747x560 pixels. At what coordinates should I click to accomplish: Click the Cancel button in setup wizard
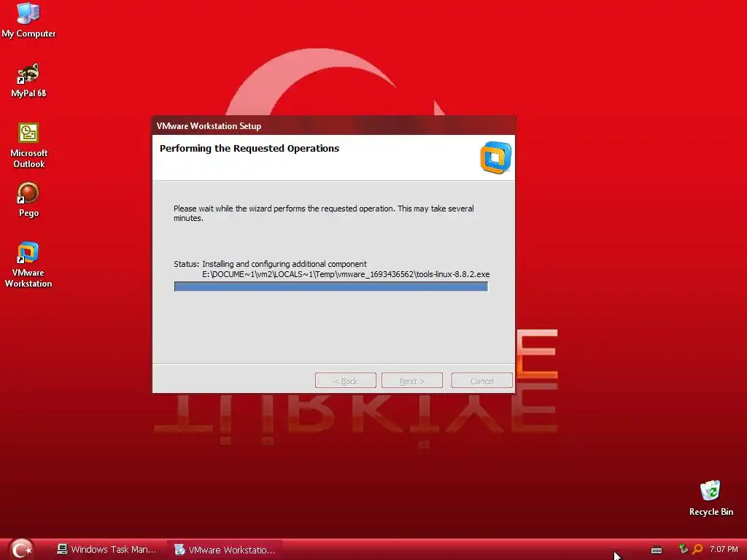[481, 381]
